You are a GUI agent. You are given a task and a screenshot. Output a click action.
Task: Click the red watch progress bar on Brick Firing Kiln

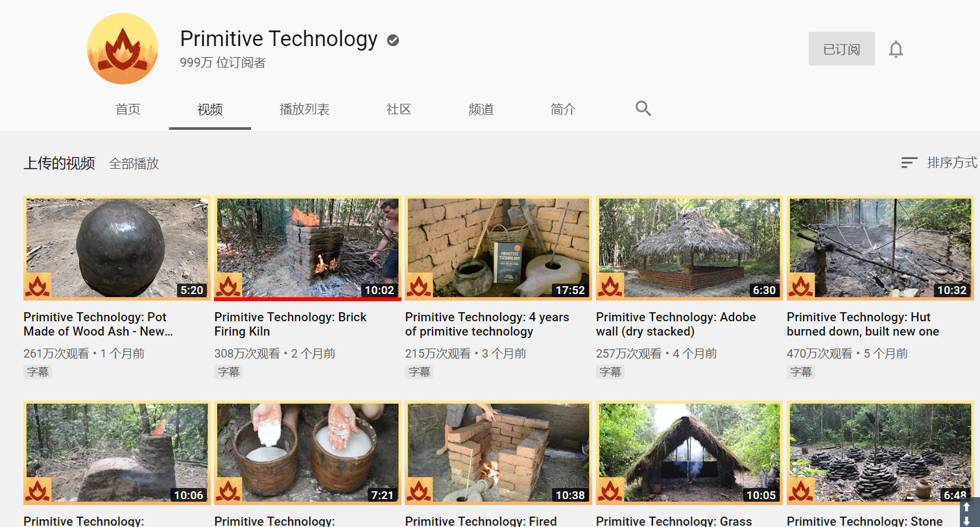pyautogui.click(x=307, y=299)
